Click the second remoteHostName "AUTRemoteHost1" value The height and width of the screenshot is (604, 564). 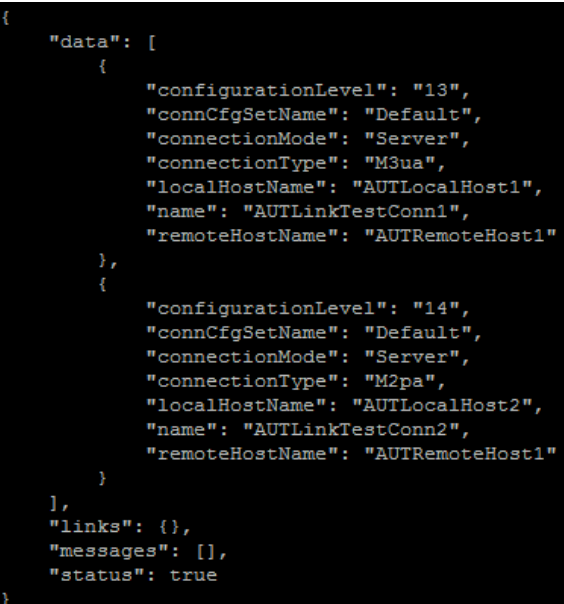(x=460, y=454)
